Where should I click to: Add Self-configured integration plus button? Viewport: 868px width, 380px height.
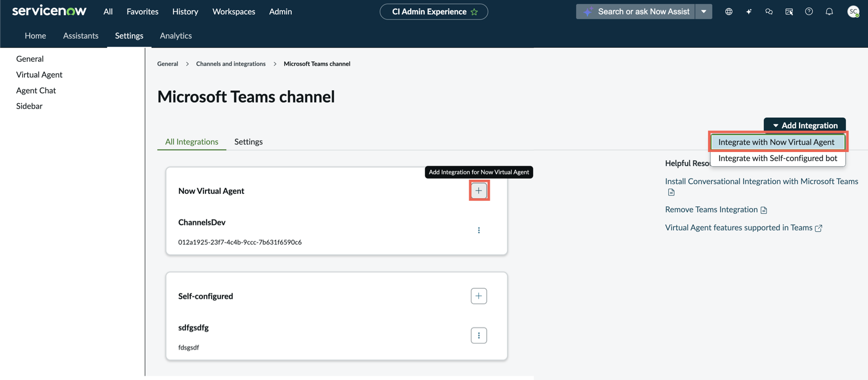point(479,296)
